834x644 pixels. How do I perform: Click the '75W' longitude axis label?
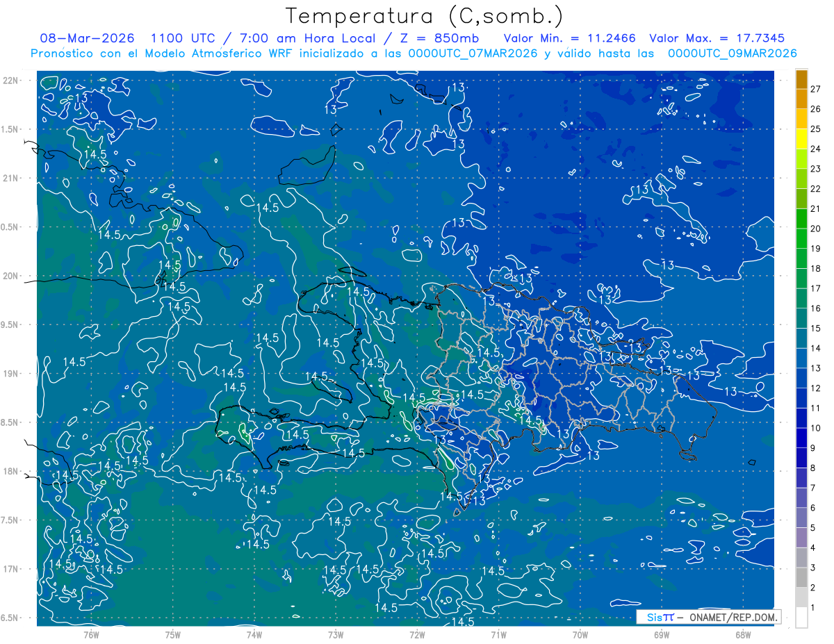pos(172,635)
